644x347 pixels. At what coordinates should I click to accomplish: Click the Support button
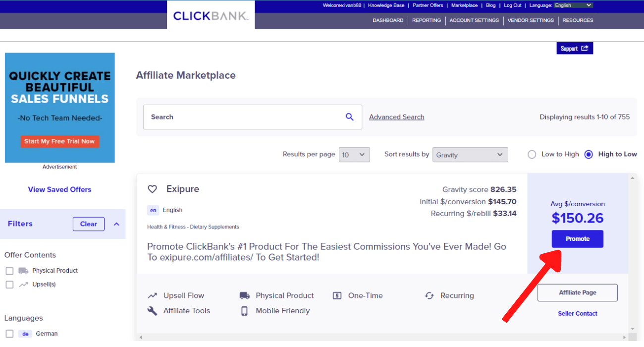pos(575,49)
